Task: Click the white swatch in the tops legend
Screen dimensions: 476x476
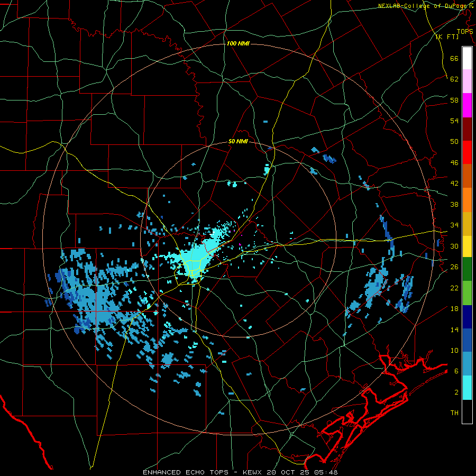Action: point(467,58)
